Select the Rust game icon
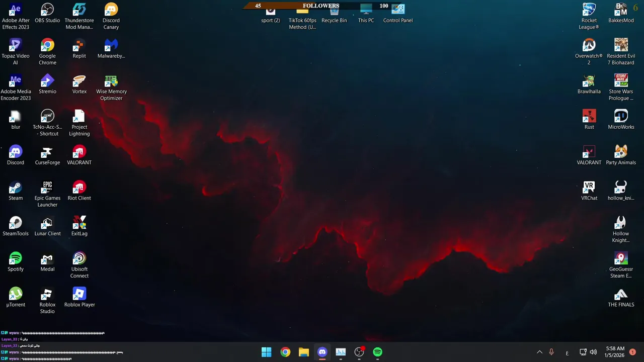 pyautogui.click(x=589, y=120)
